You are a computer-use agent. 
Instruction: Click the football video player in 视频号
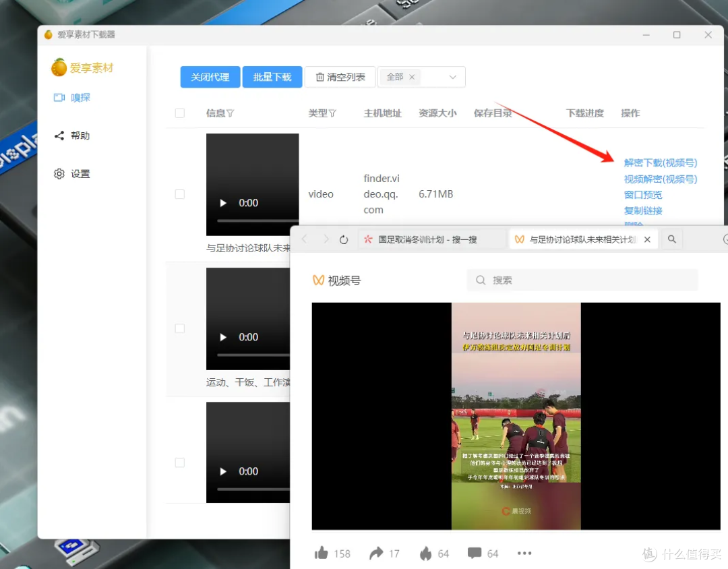click(x=516, y=416)
